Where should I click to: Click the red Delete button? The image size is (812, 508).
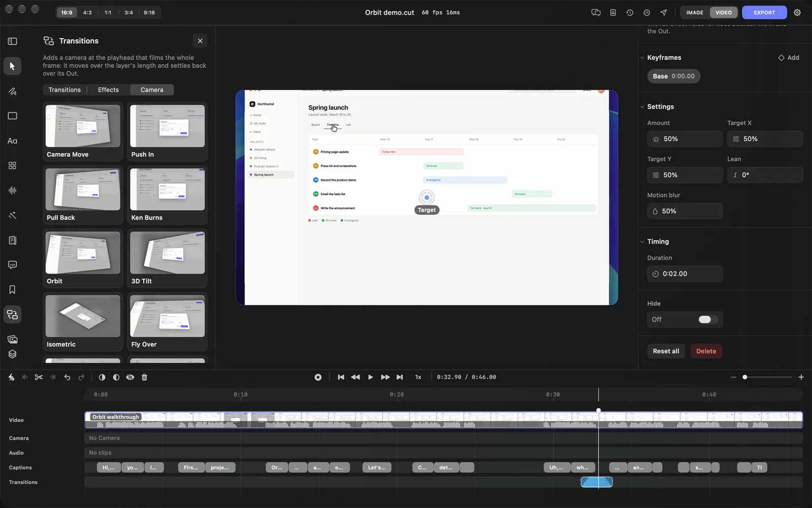point(706,351)
